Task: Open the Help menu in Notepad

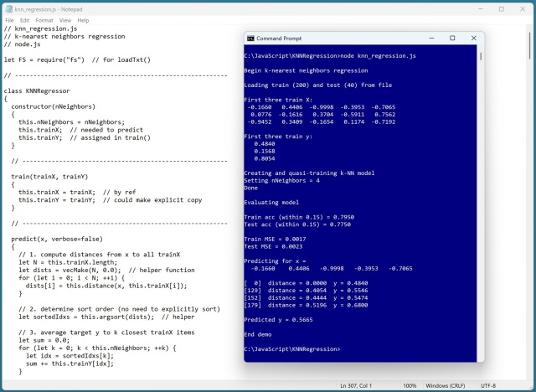Action: click(83, 20)
